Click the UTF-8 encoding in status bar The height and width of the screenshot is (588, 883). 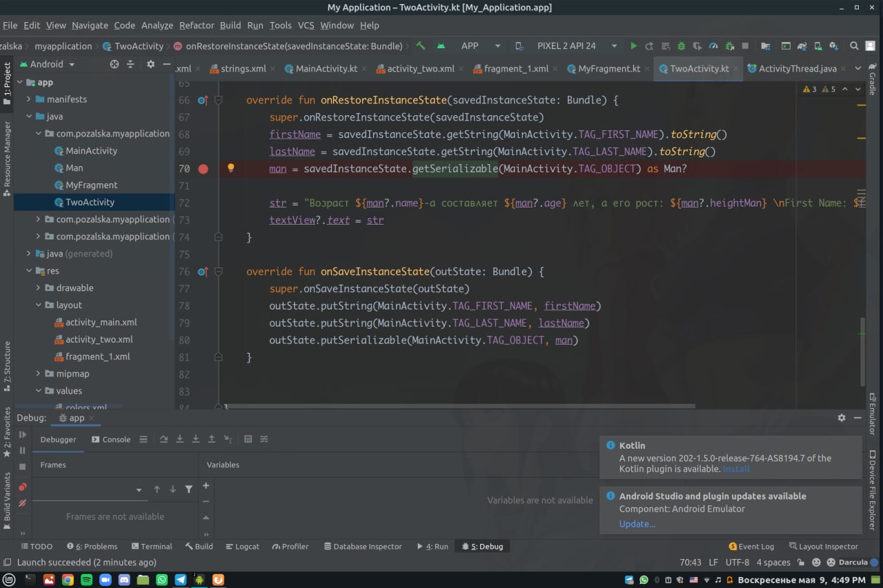coord(737,562)
